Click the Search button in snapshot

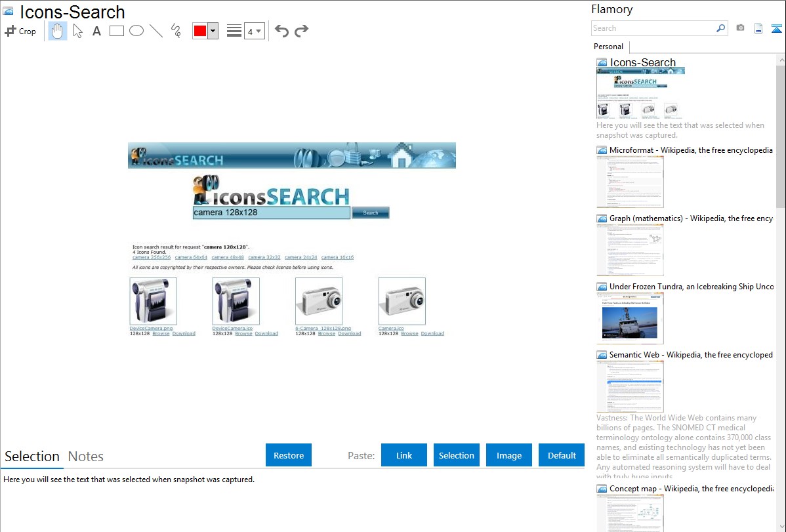pos(371,213)
